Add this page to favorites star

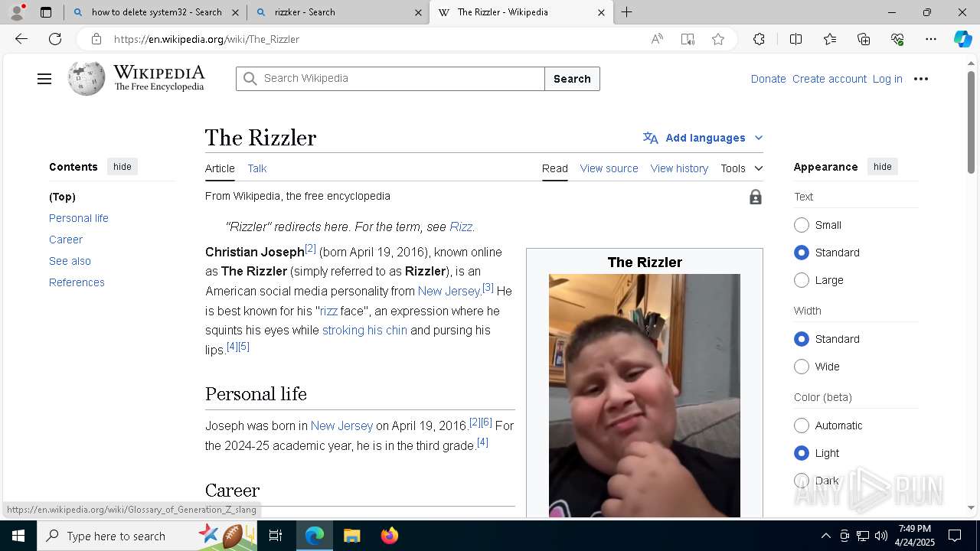pos(718,39)
